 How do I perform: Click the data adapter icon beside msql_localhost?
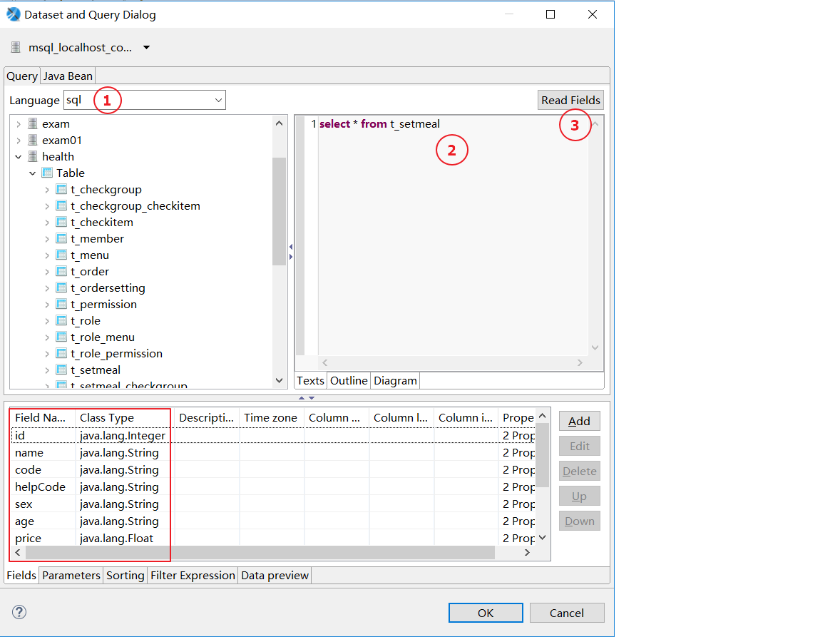[16, 48]
